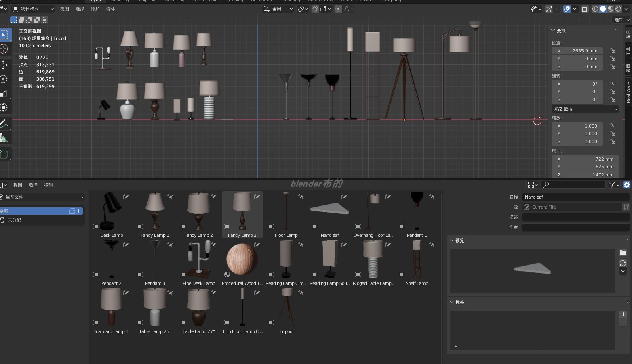632x364 pixels.
Task: Remove asset tag minus button
Action: tap(623, 322)
